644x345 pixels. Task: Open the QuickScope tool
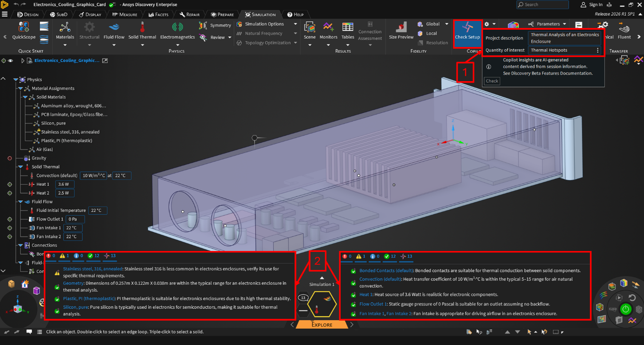pos(24,31)
